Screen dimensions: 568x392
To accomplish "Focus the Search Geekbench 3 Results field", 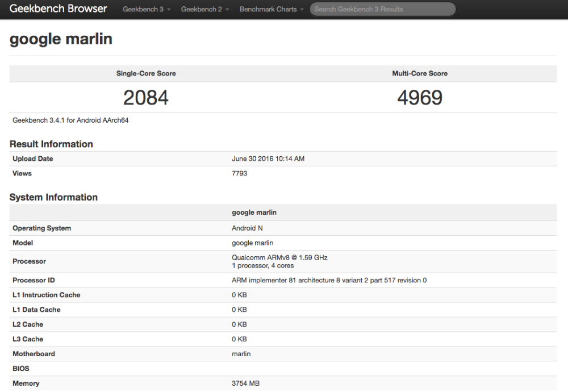I will pyautogui.click(x=382, y=10).
